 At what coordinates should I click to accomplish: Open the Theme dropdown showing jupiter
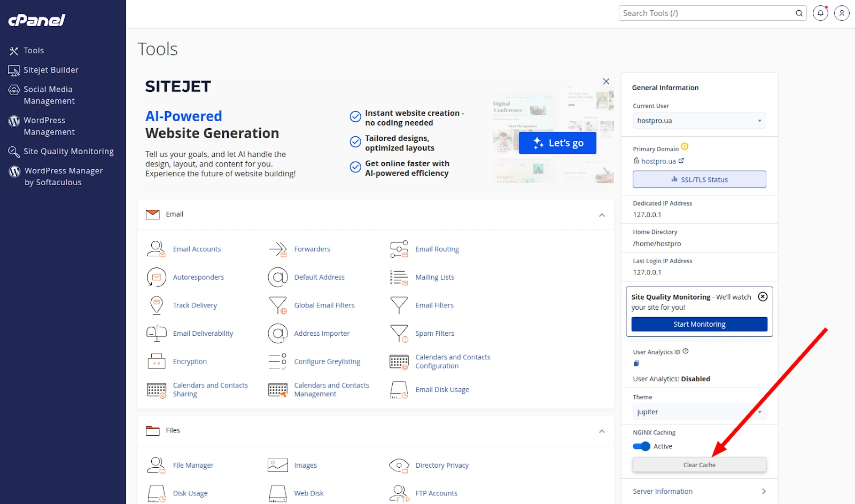pos(699,412)
